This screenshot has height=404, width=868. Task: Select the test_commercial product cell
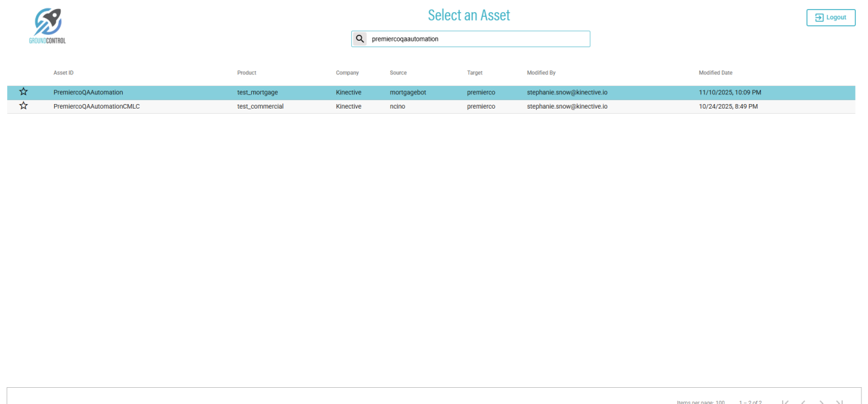260,107
